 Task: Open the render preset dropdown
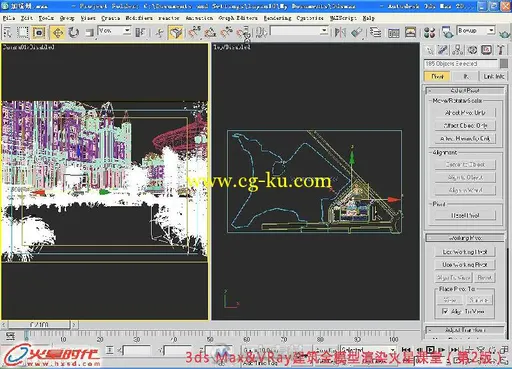point(476,31)
